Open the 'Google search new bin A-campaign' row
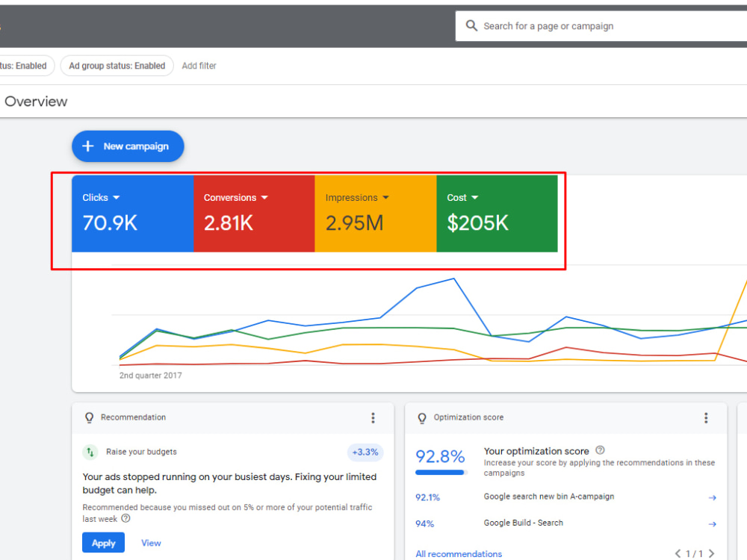This screenshot has width=747, height=560. click(566, 497)
